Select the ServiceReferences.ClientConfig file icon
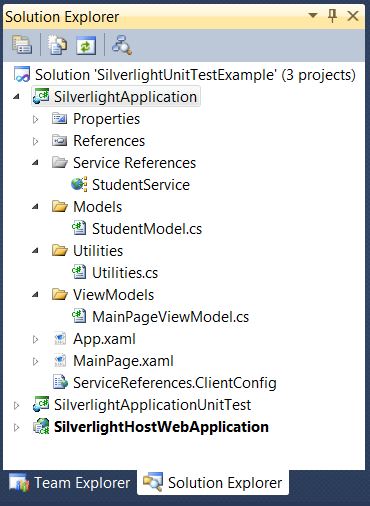Viewport: 370px width, 506px height. pyautogui.click(x=60, y=382)
